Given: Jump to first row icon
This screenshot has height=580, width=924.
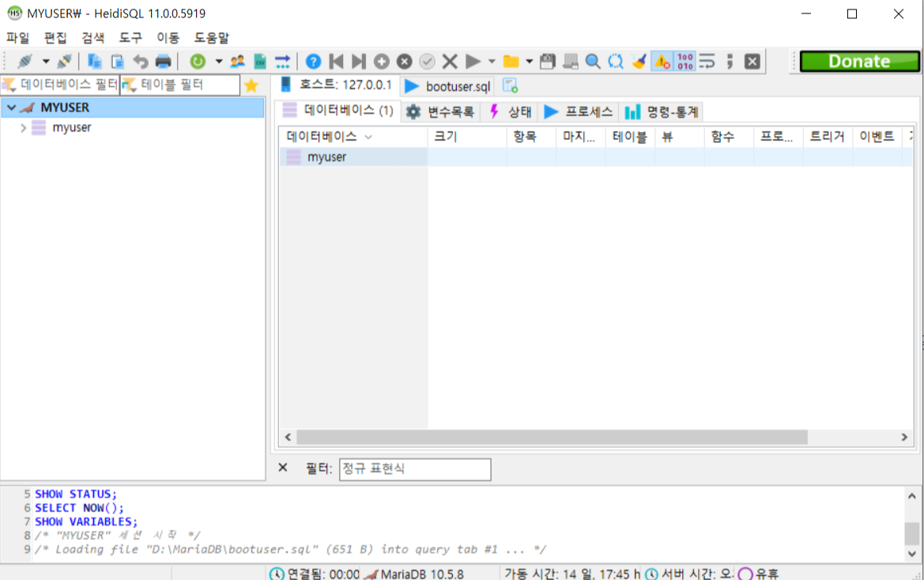Looking at the screenshot, I should pos(337,61).
